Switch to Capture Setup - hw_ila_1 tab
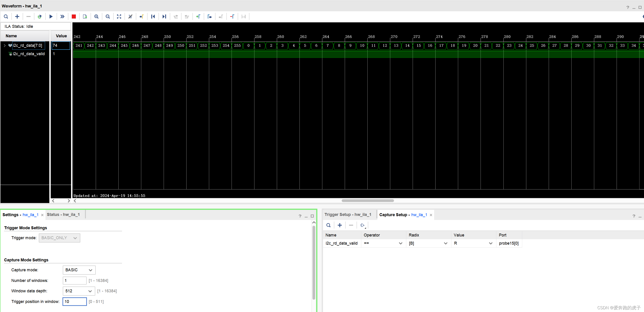644x312 pixels. [403, 215]
